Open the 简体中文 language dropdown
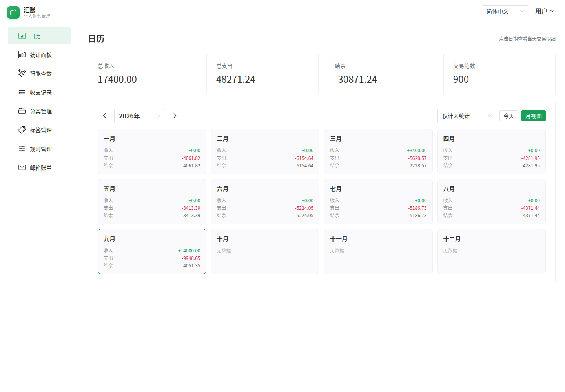This screenshot has width=565, height=392. (505, 11)
